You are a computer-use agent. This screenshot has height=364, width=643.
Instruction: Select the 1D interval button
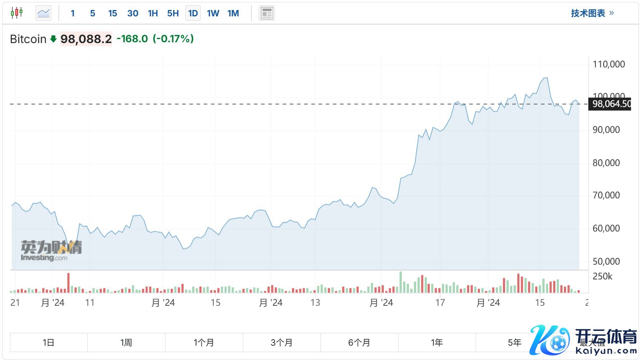click(x=193, y=13)
